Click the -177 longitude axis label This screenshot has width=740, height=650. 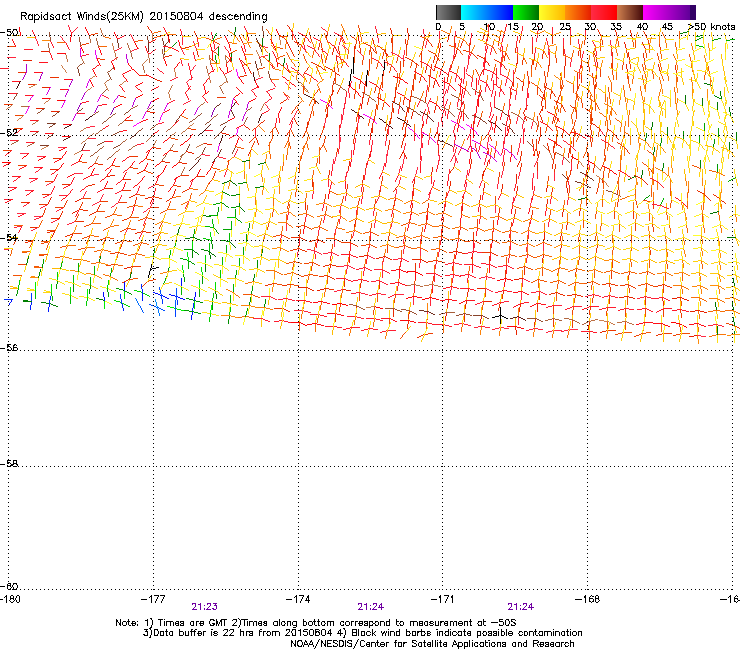153,599
